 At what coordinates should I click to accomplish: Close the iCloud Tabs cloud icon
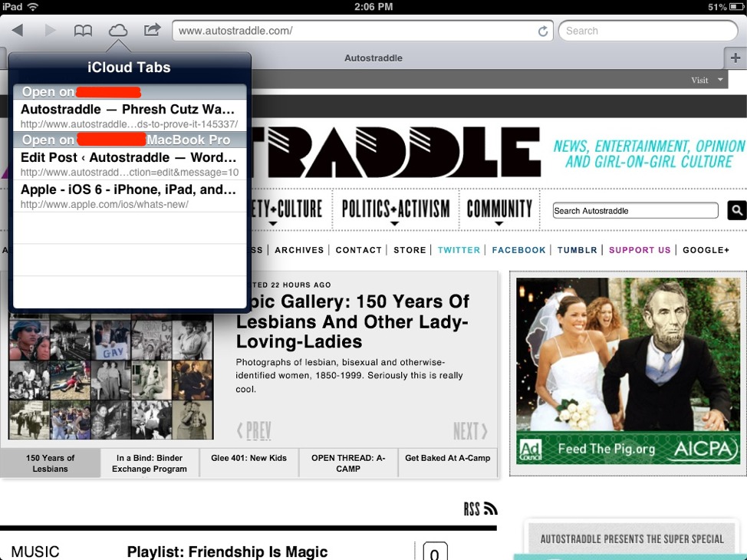tap(117, 31)
